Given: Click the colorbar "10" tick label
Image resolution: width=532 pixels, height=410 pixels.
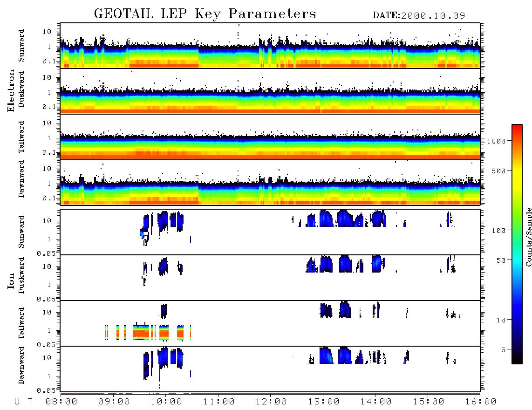Looking at the screenshot, I should tap(501, 320).
